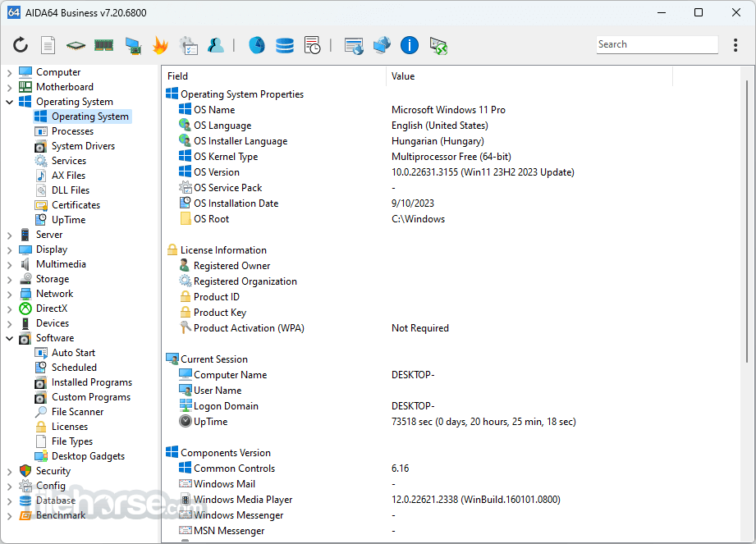Open the Report document icon in toolbar
The height and width of the screenshot is (544, 756).
click(48, 45)
